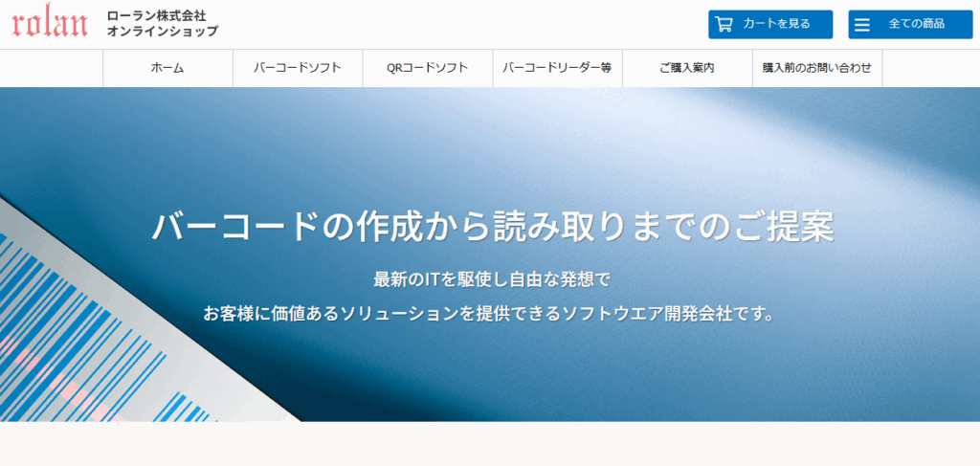
Task: Click the shopping cart icon
Action: [x=724, y=24]
